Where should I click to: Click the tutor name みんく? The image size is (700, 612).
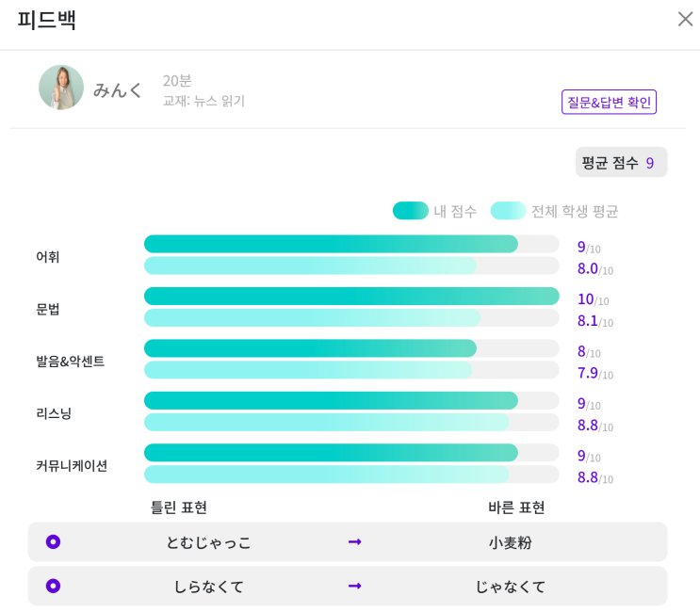[118, 89]
